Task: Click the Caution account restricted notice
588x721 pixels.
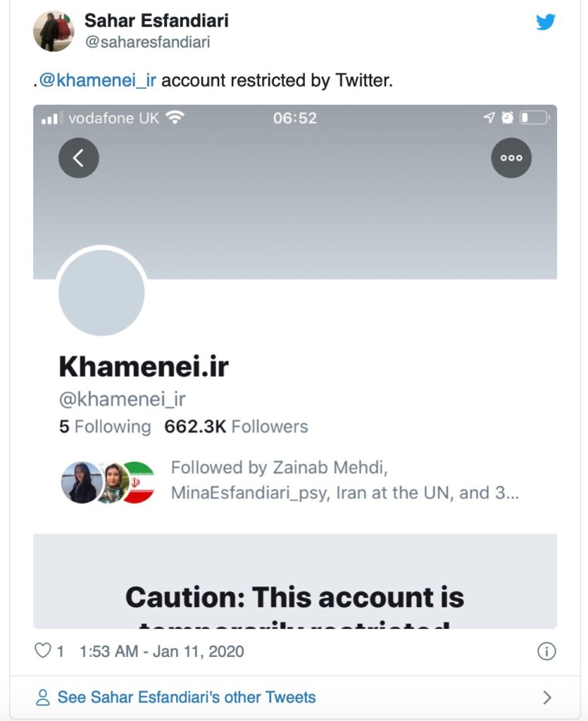Action: [x=294, y=598]
